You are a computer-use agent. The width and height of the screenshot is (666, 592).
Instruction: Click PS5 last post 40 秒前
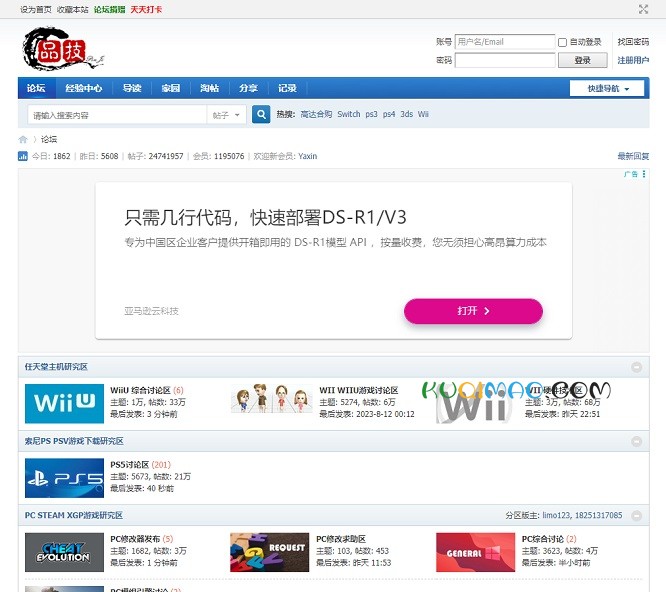pos(160,488)
